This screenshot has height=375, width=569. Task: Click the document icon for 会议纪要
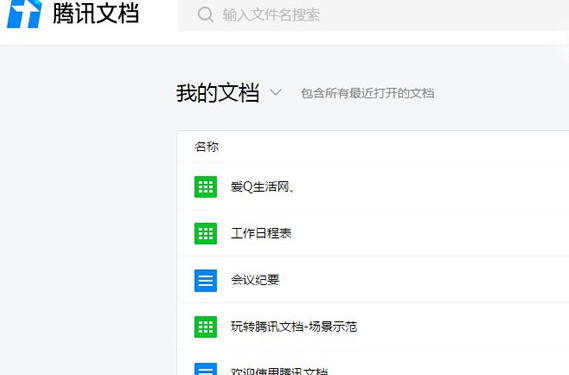[x=205, y=280]
